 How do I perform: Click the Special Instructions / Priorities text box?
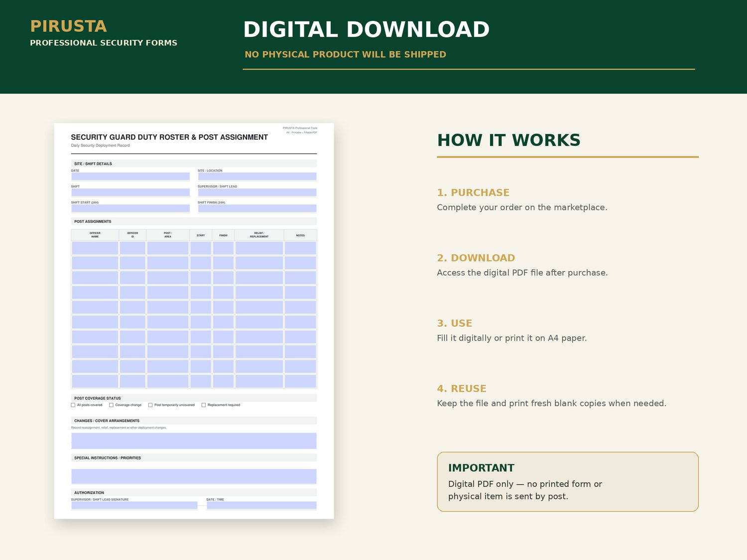(194, 476)
